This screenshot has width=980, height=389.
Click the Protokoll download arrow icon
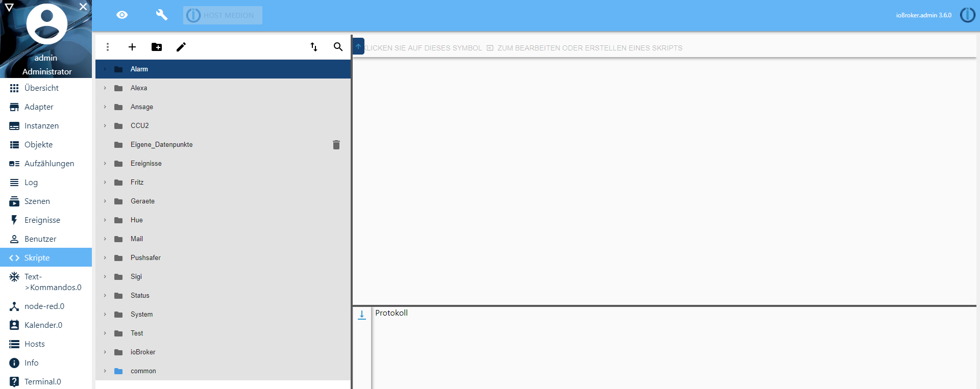click(362, 315)
